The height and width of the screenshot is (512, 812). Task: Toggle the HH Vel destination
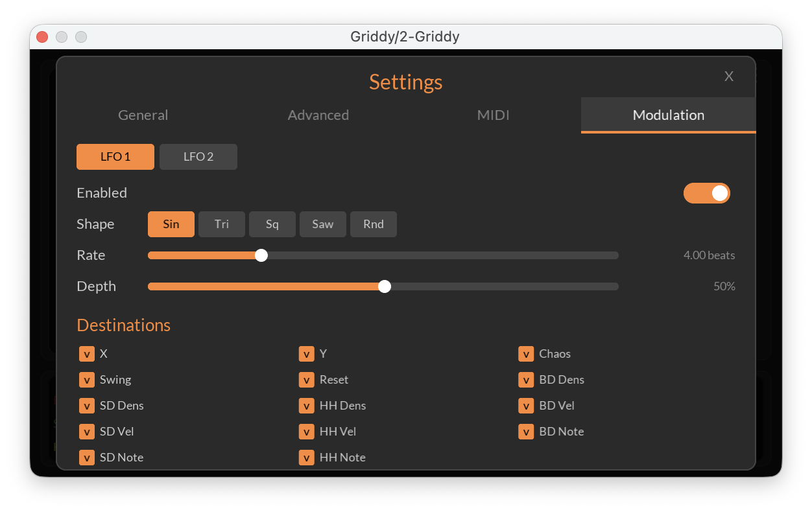306,432
